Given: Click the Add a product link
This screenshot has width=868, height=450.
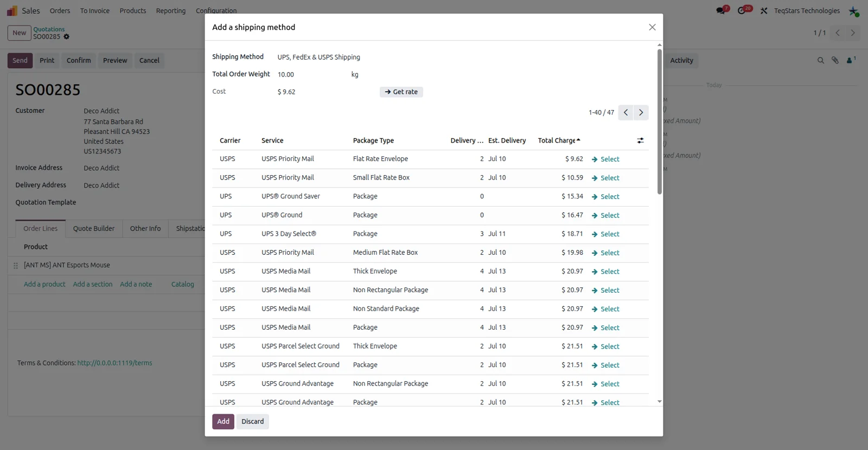Looking at the screenshot, I should click(44, 285).
